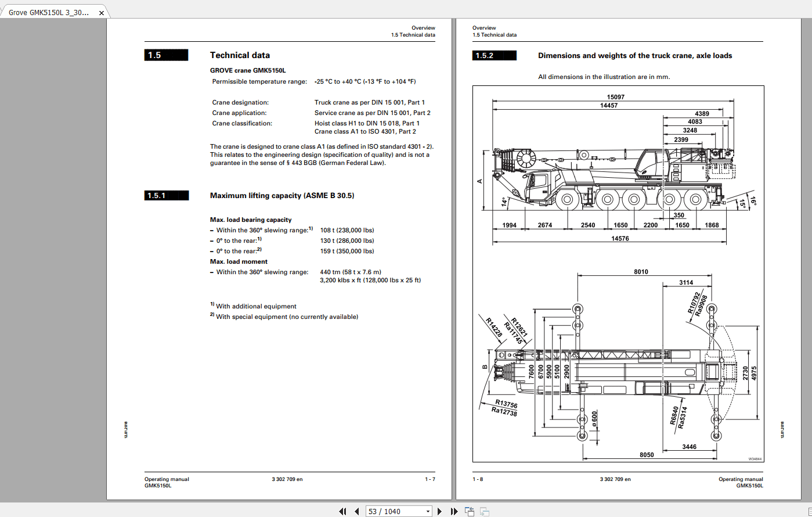Viewport: 812px width, 517px height.
Task: Click the Dimensions and weights heading
Action: click(x=635, y=55)
